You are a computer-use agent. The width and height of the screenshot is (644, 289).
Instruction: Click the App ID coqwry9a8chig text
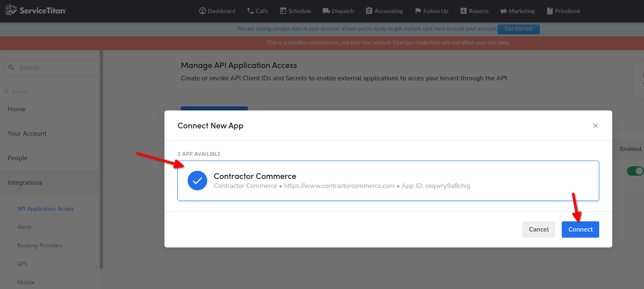click(436, 186)
